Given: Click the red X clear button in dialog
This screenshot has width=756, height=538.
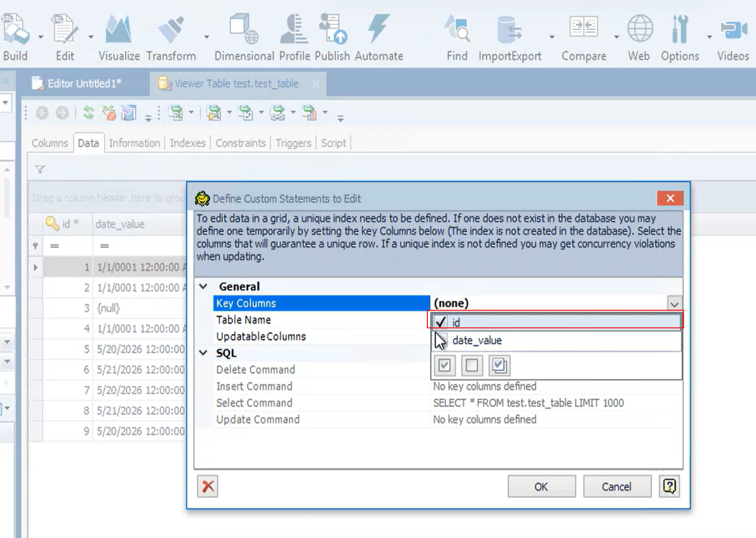Looking at the screenshot, I should 208,486.
